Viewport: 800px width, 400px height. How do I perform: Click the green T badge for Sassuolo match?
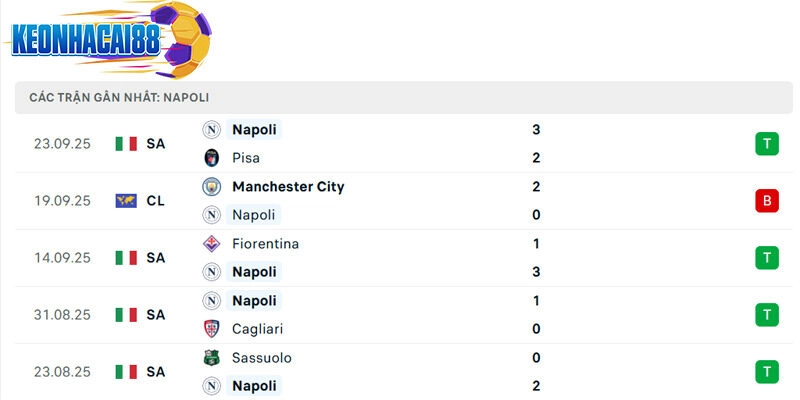[766, 372]
